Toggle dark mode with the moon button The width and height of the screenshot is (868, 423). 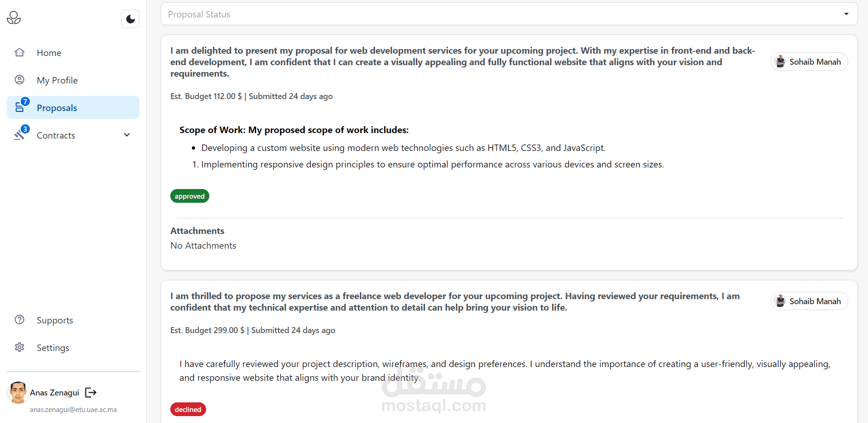click(130, 19)
